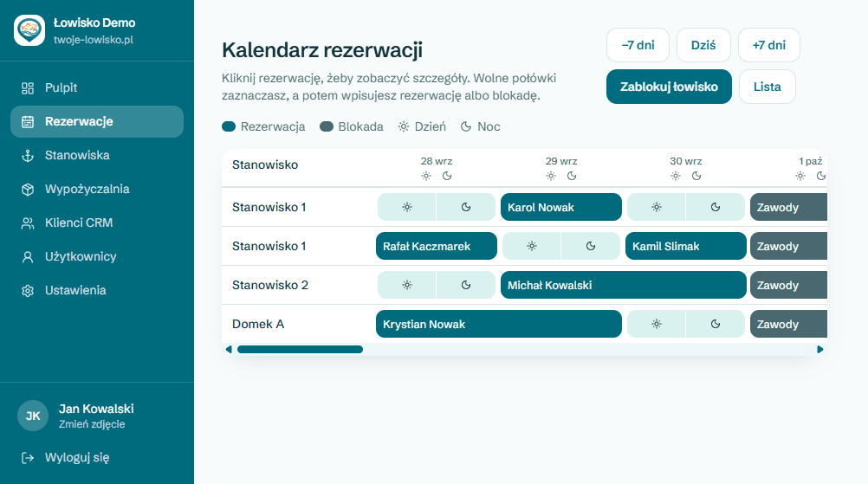The width and height of the screenshot is (868, 484).
Task: Click the Dzień sun legend icon
Action: coord(404,126)
